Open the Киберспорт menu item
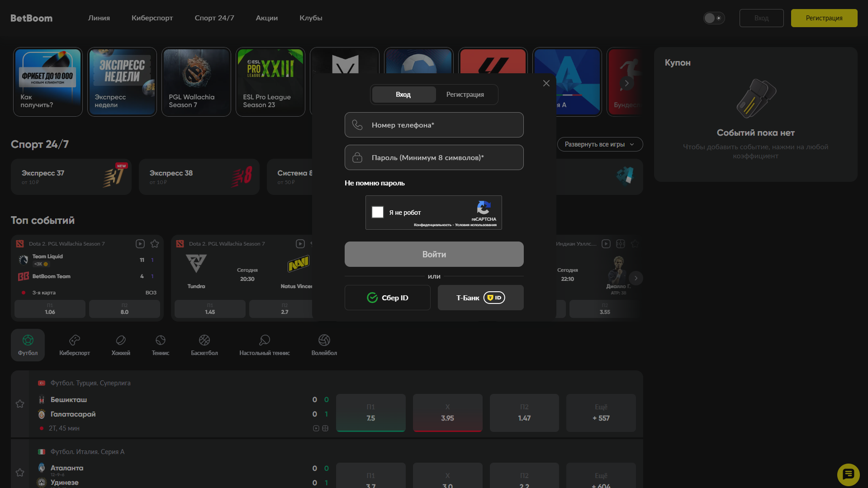 (152, 18)
